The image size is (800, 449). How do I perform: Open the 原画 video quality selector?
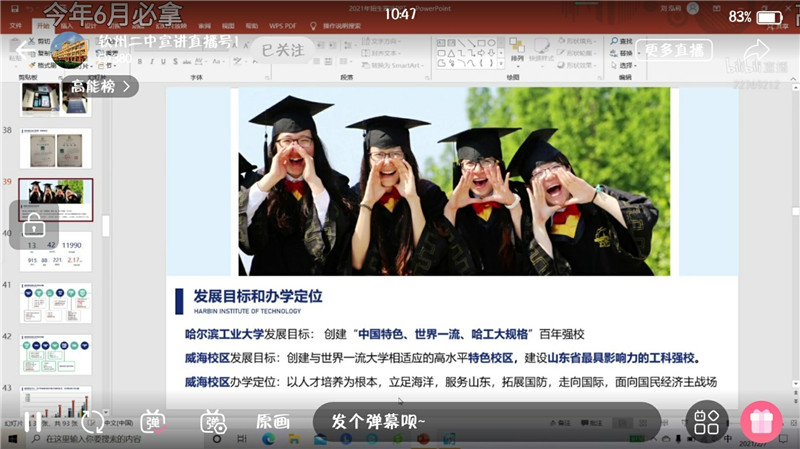[x=272, y=422]
